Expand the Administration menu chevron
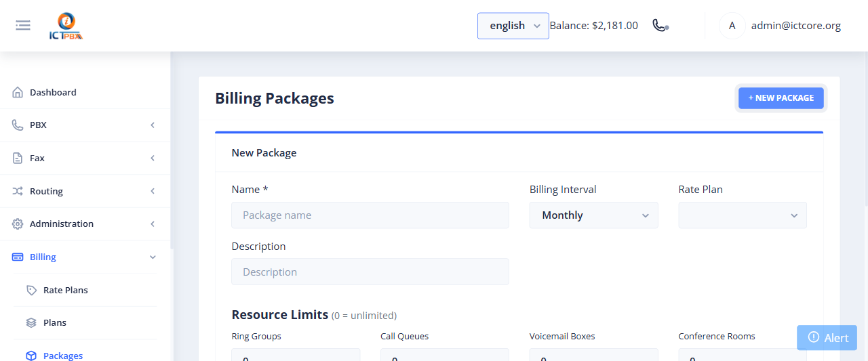 tap(153, 224)
